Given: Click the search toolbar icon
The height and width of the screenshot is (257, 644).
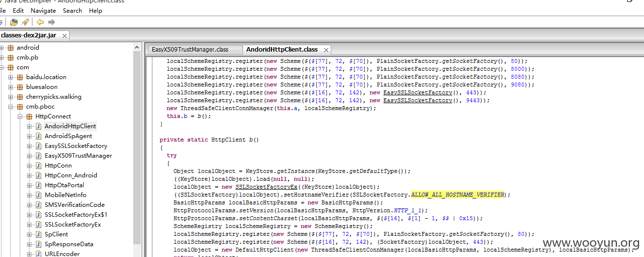Looking at the screenshot, I should pyautogui.click(x=25, y=22).
